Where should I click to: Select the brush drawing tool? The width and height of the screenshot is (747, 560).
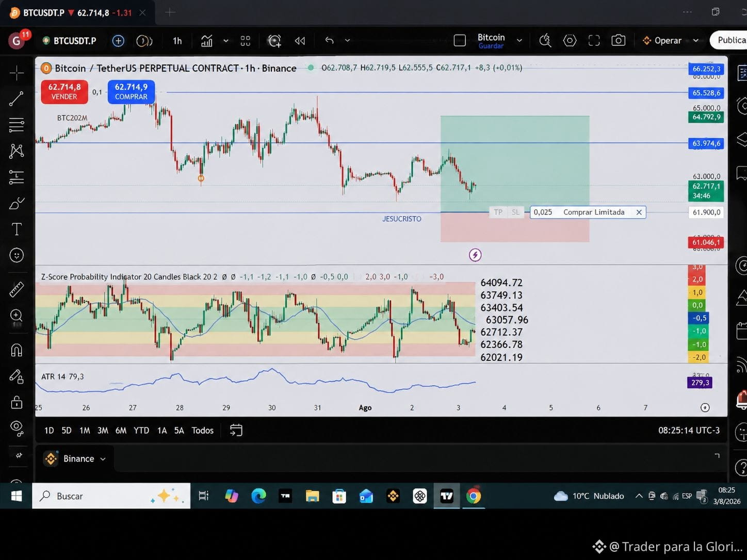pyautogui.click(x=17, y=203)
